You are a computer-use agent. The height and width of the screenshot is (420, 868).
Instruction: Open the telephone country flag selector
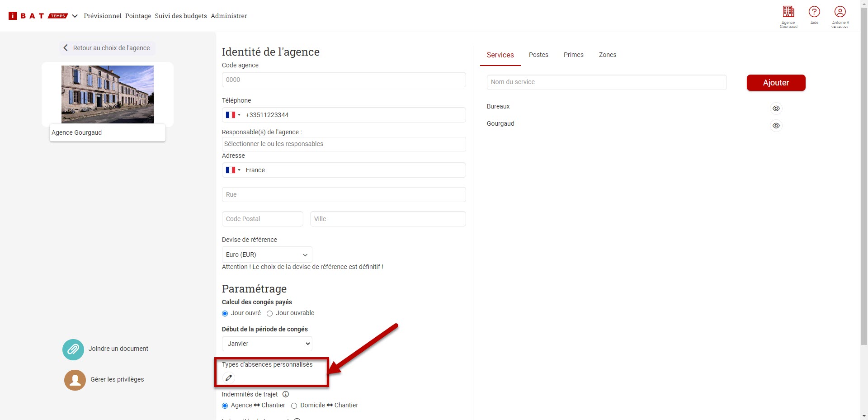click(x=233, y=115)
